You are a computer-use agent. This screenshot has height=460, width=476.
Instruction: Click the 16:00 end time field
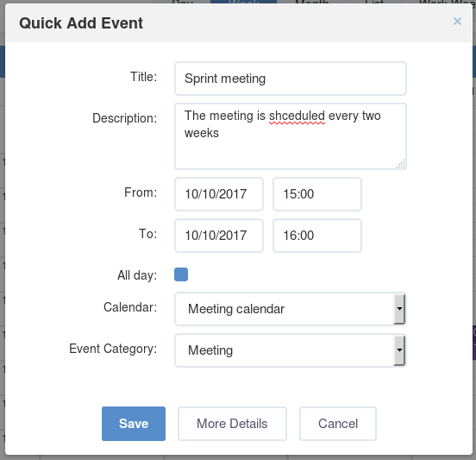pos(317,236)
